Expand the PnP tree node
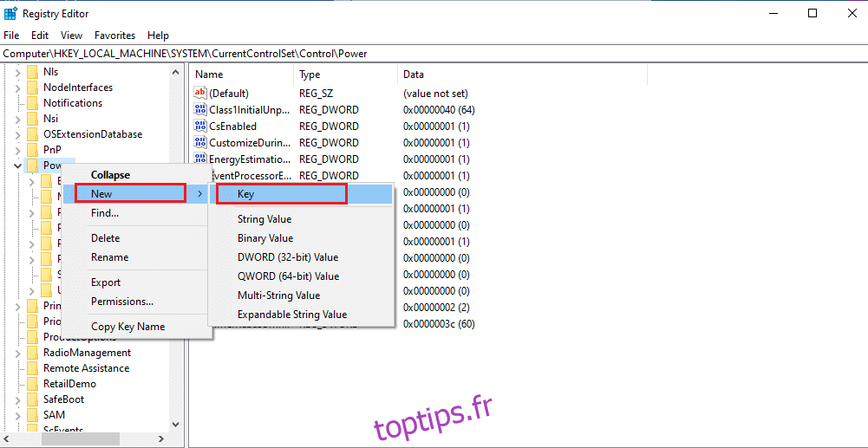This screenshot has height=448, width=868. [x=17, y=150]
